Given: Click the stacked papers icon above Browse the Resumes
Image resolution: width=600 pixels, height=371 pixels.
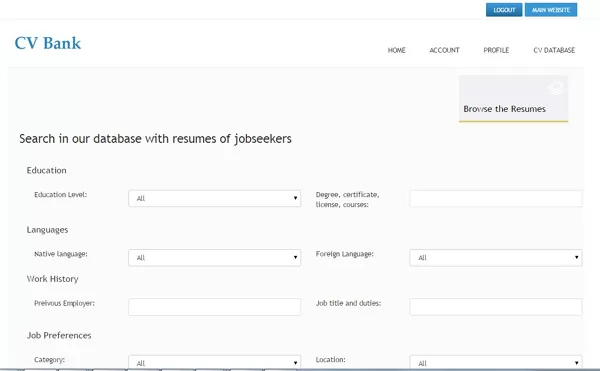Looking at the screenshot, I should click(x=555, y=88).
